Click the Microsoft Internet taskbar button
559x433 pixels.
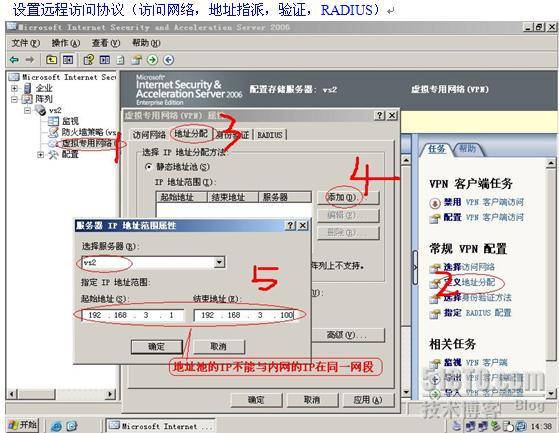coord(159,426)
